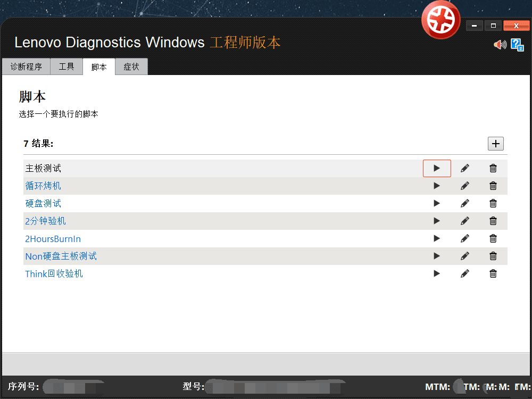The image size is (532, 399).
Task: Click the Think回收验机 link
Action: point(54,274)
